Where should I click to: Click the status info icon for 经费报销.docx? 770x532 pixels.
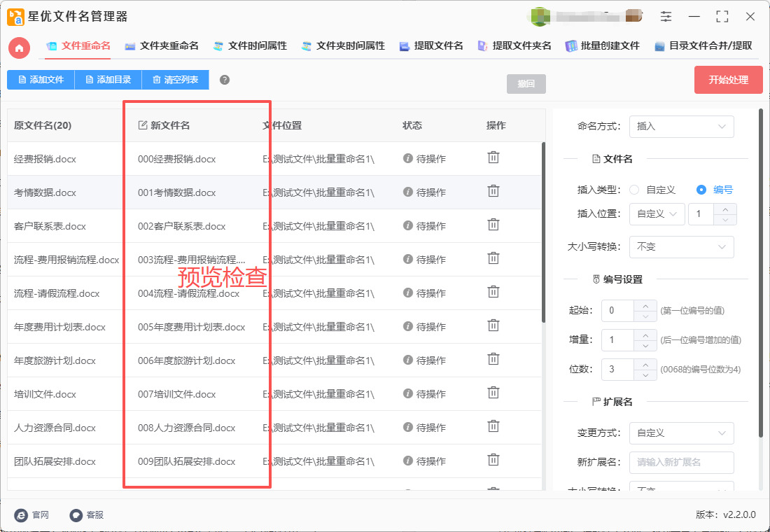point(407,158)
